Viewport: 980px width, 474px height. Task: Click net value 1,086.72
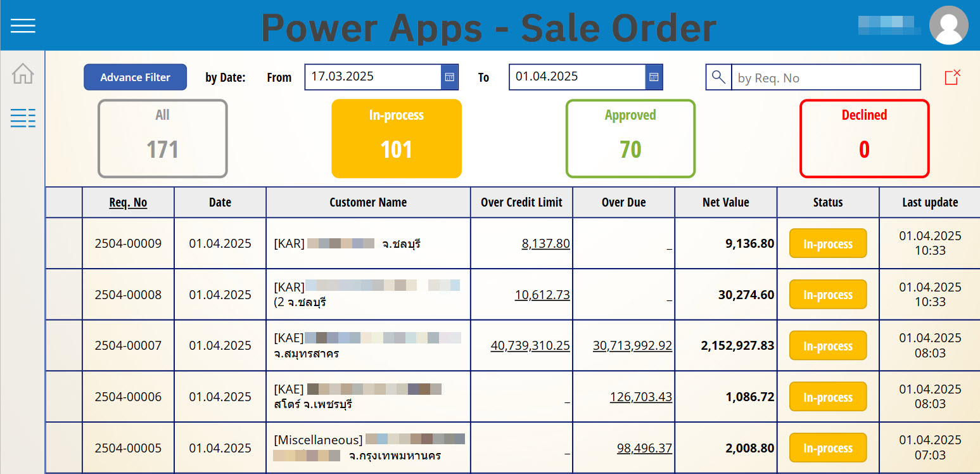tap(749, 397)
